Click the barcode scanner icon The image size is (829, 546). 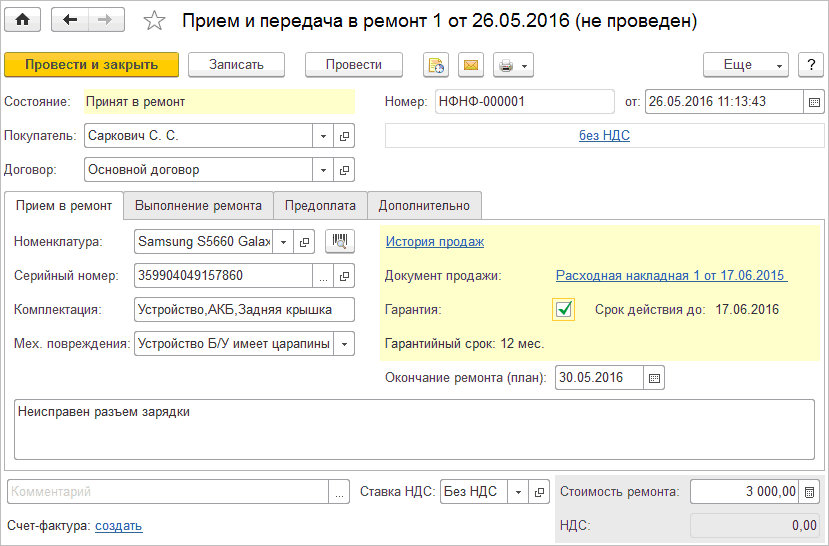(340, 241)
